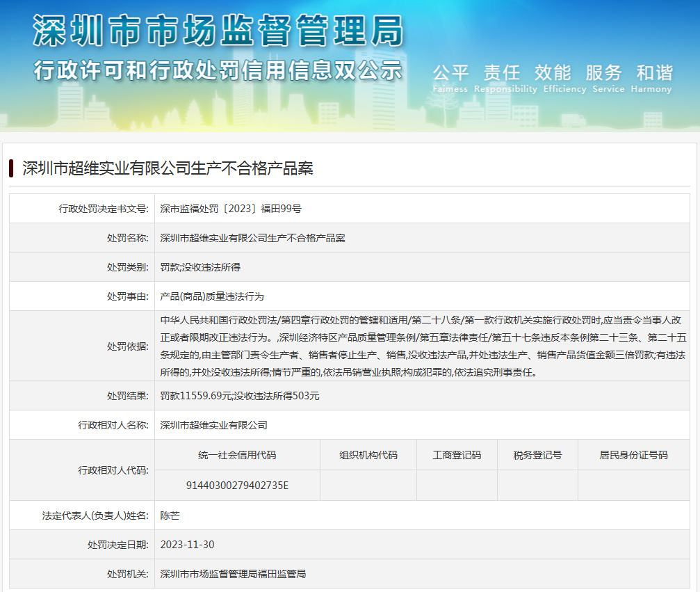Viewport: 700px width, 592px height.
Task: Click the 处罚依据 label
Action: (128, 346)
